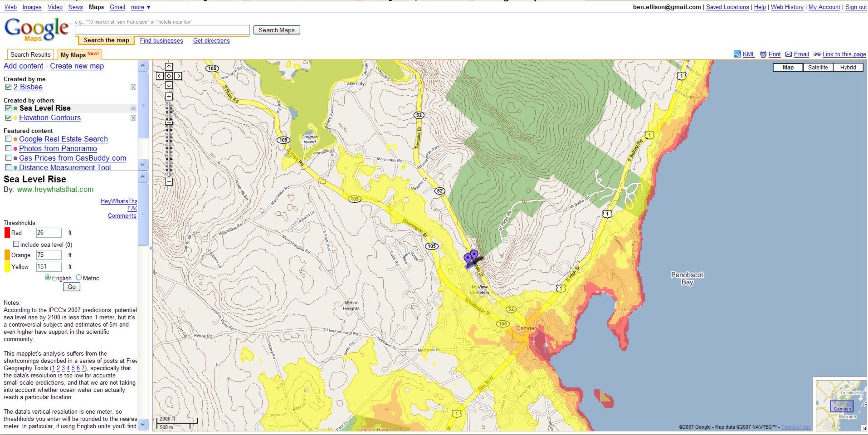This screenshot has width=868, height=435.
Task: Enable Photos from Panoramio checkbox
Action: point(8,148)
